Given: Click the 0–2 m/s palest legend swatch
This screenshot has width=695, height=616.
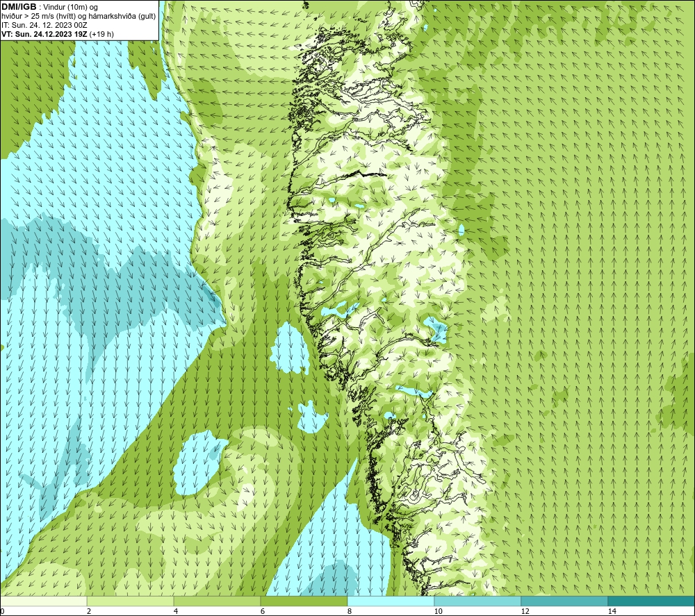Looking at the screenshot, I should coord(43,601).
